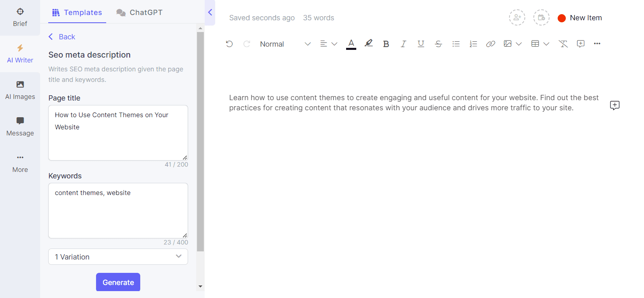Screen dimensions: 644x298
Task: Clear text formatting
Action: (x=563, y=44)
